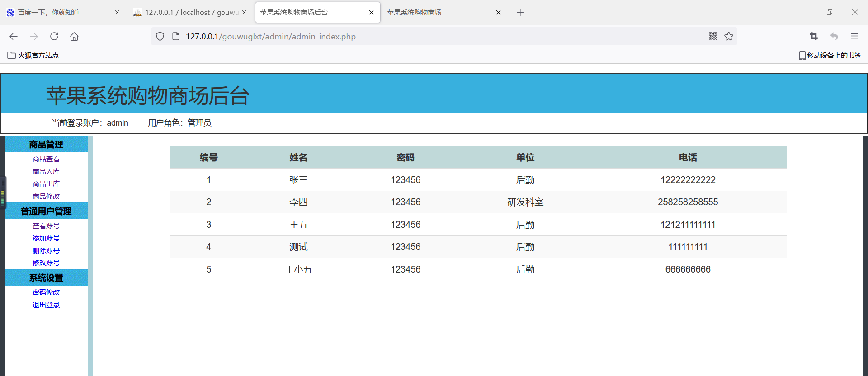This screenshot has height=376, width=868.
Task: Click the forward navigation arrow
Action: coord(34,36)
